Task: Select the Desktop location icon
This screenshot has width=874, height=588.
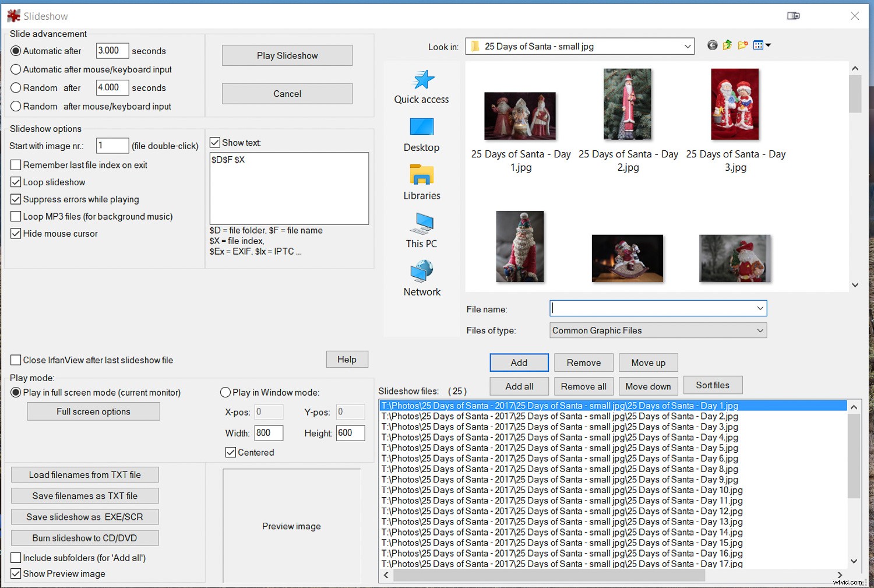Action: click(421, 134)
